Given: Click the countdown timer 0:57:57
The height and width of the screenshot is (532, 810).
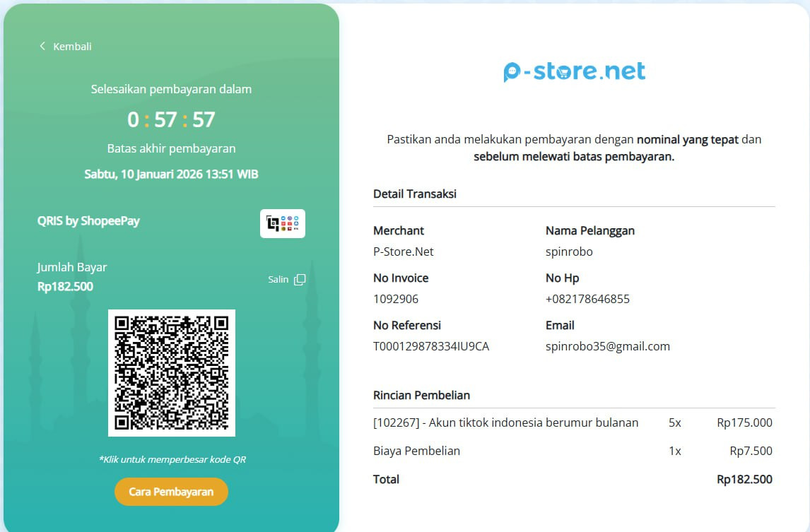Looking at the screenshot, I should point(171,120).
